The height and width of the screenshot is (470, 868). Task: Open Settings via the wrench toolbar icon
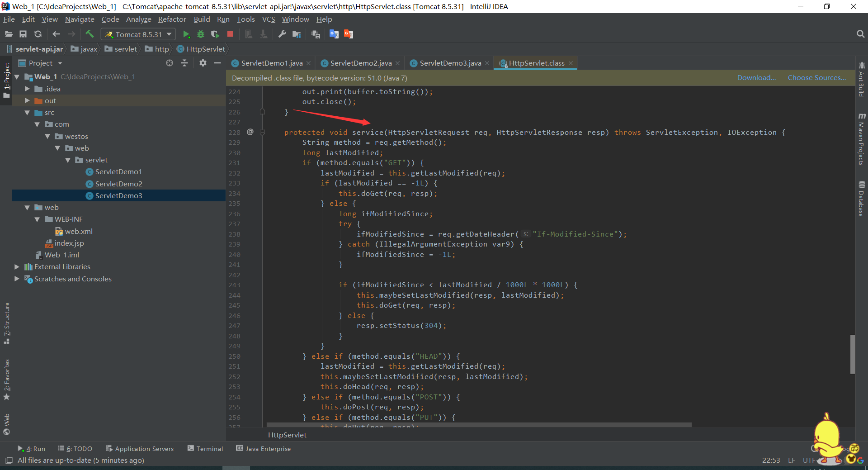(x=282, y=34)
